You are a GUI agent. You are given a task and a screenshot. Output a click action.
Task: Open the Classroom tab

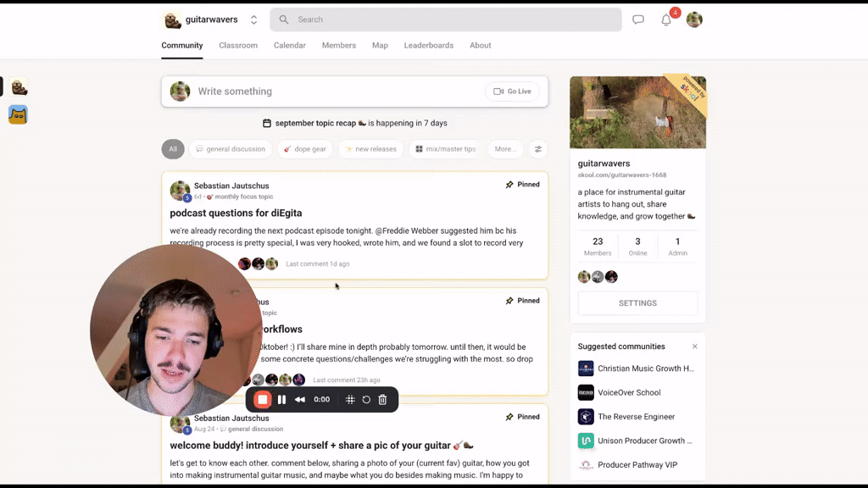pyautogui.click(x=238, y=46)
